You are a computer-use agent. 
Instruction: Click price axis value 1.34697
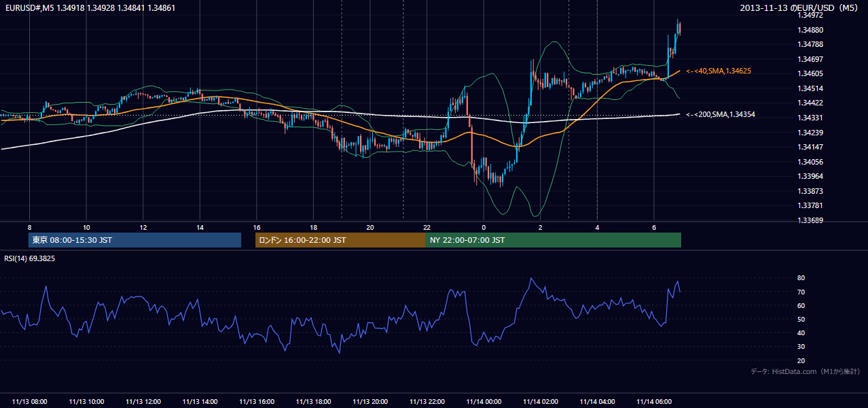[x=810, y=59]
